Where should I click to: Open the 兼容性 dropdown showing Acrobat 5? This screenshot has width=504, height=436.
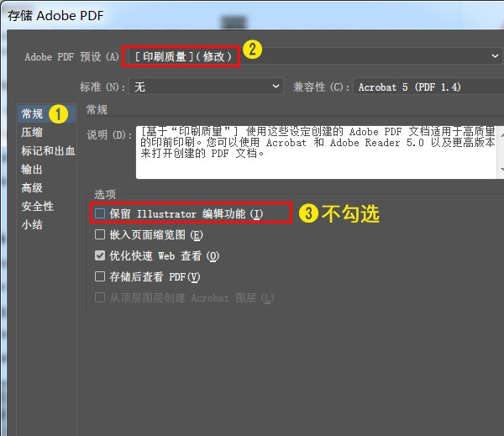click(x=428, y=87)
